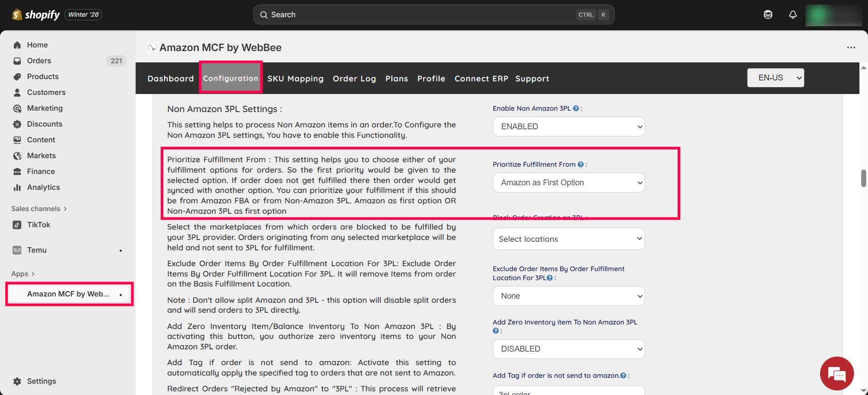Open the live chat bubble icon
The height and width of the screenshot is (395, 868).
836,374
